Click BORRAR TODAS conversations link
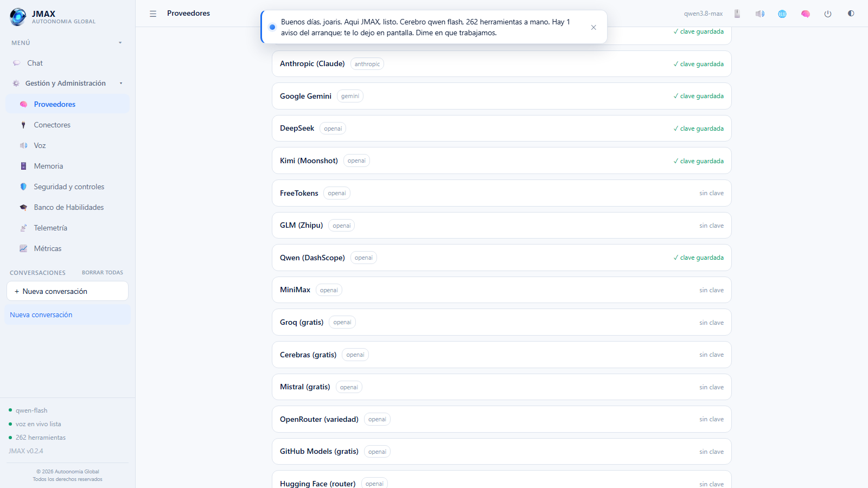868x488 pixels. pos(103,273)
